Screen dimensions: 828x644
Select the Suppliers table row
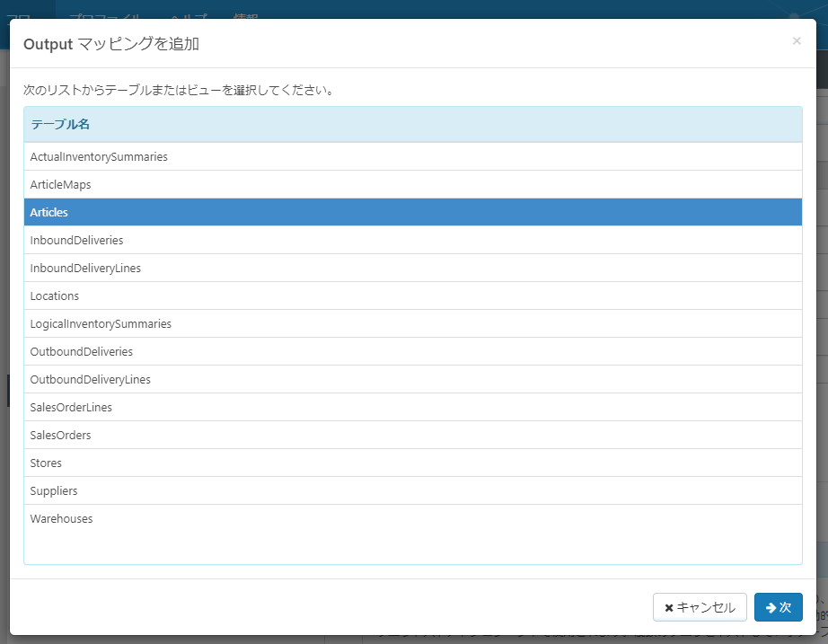tap(413, 490)
